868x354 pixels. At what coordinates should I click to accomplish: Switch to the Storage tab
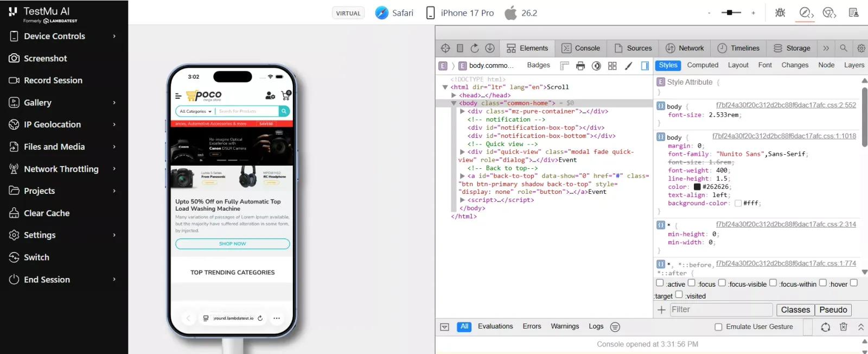pos(792,48)
